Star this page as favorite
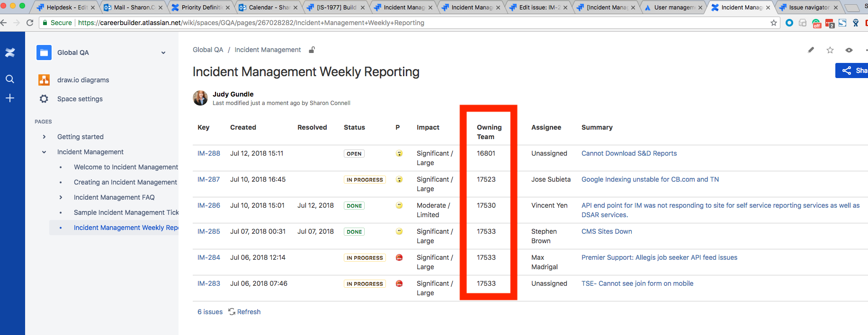The height and width of the screenshot is (335, 868). click(830, 50)
